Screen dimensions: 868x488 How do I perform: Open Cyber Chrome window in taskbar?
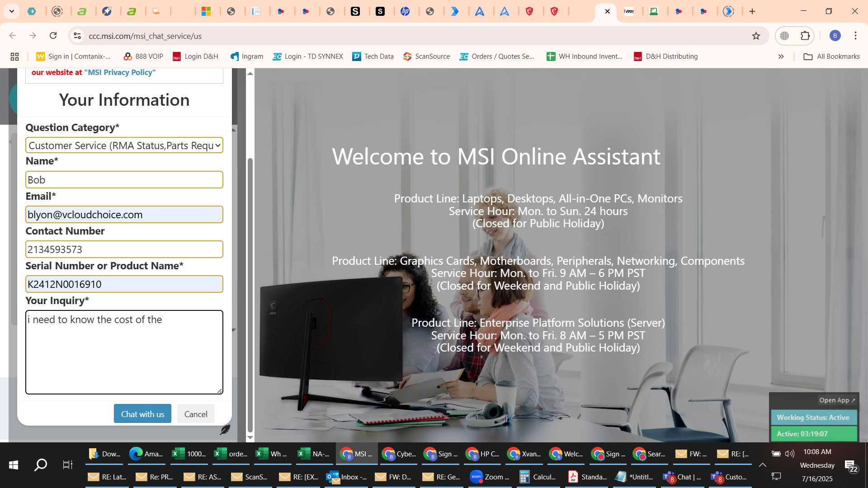click(399, 454)
